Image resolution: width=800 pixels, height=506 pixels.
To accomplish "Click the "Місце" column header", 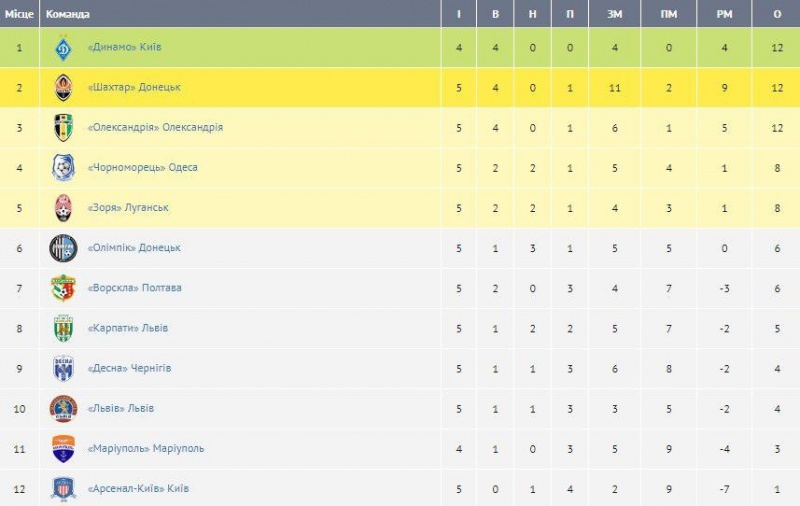I will tap(19, 14).
